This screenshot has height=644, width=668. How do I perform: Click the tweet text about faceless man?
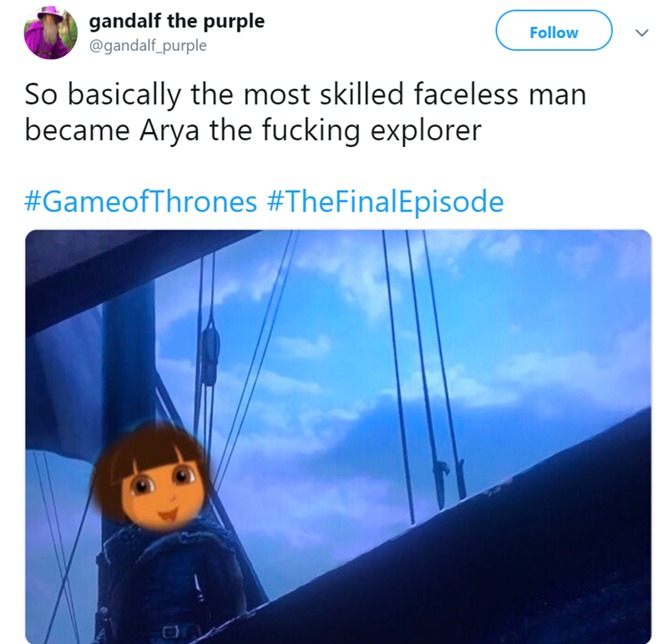[306, 112]
